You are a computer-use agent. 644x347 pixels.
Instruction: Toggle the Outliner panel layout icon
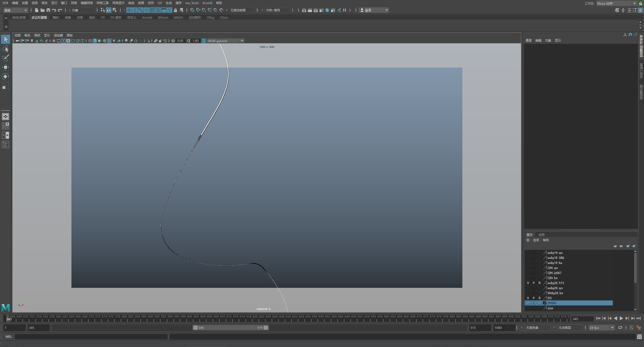6,145
